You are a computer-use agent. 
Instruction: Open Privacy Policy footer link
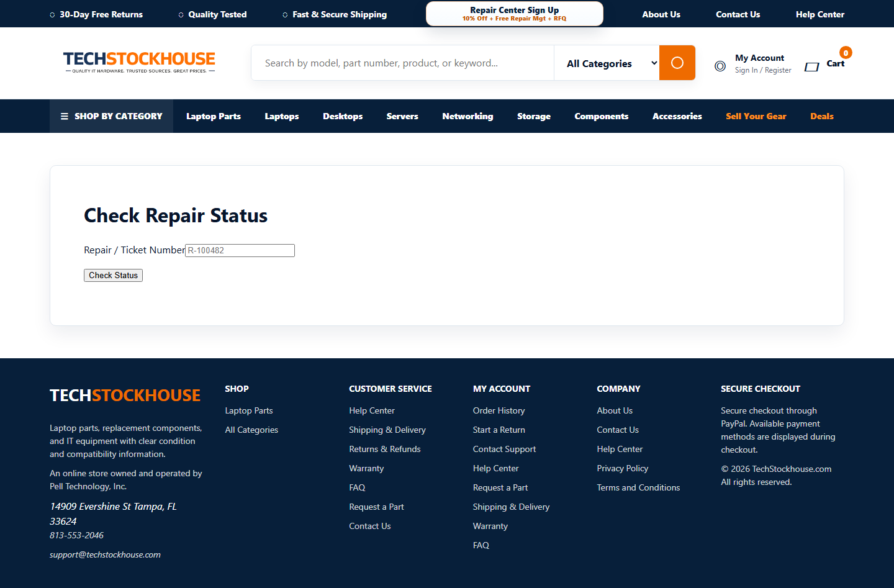click(623, 468)
